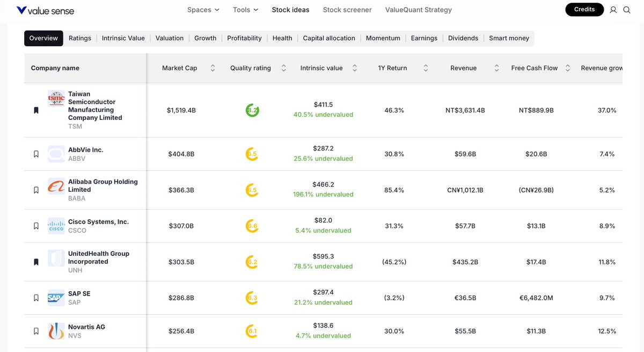The image size is (644, 352).
Task: Sort the table by Market Cap
Action: (213, 68)
